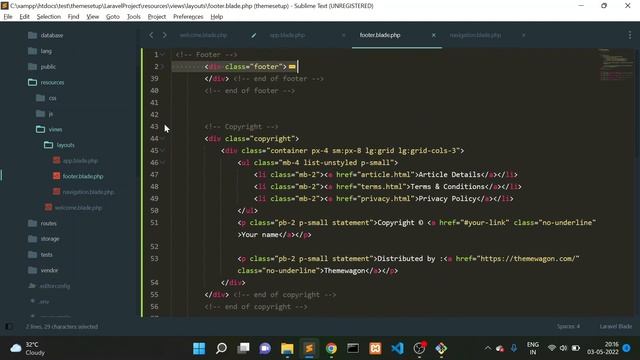Open File Explorer from taskbar
The height and width of the screenshot is (360, 640).
pos(287,348)
